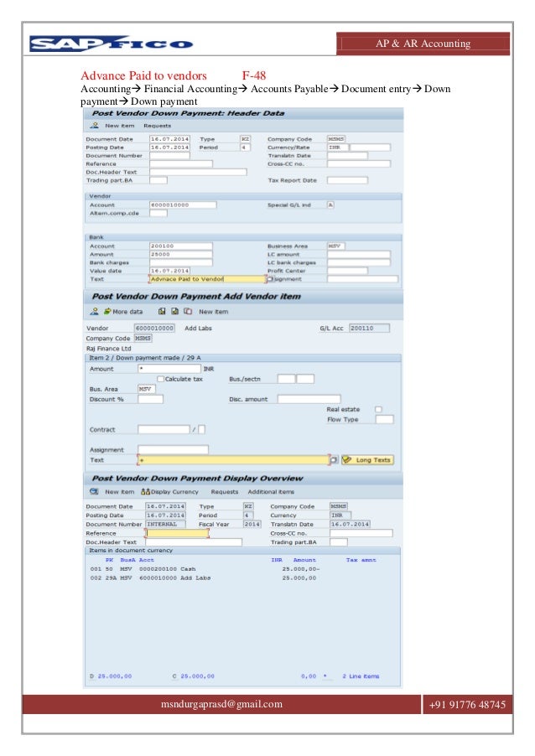Click the Long Texts button
The width and height of the screenshot is (535, 756).
point(367,460)
